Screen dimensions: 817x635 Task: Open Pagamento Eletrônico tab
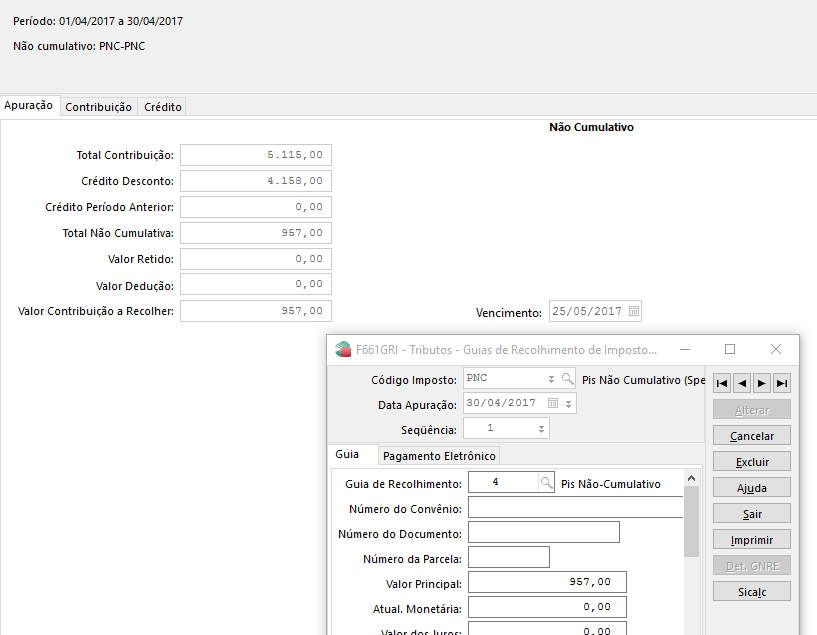click(439, 456)
